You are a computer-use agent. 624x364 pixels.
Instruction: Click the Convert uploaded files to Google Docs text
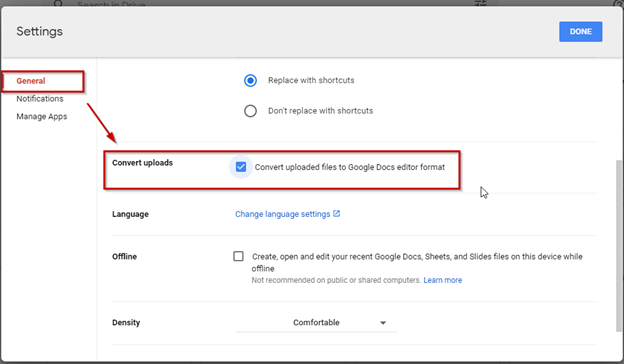coord(350,167)
